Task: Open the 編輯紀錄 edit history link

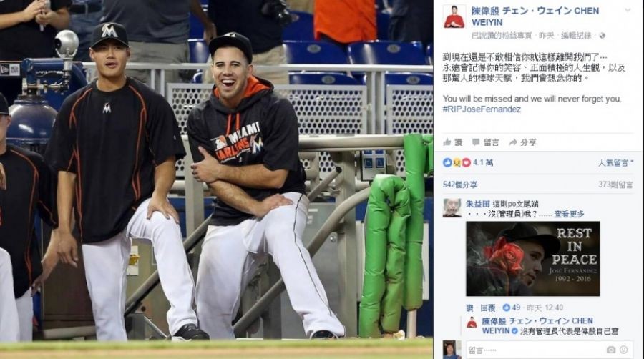Action: coord(576,36)
